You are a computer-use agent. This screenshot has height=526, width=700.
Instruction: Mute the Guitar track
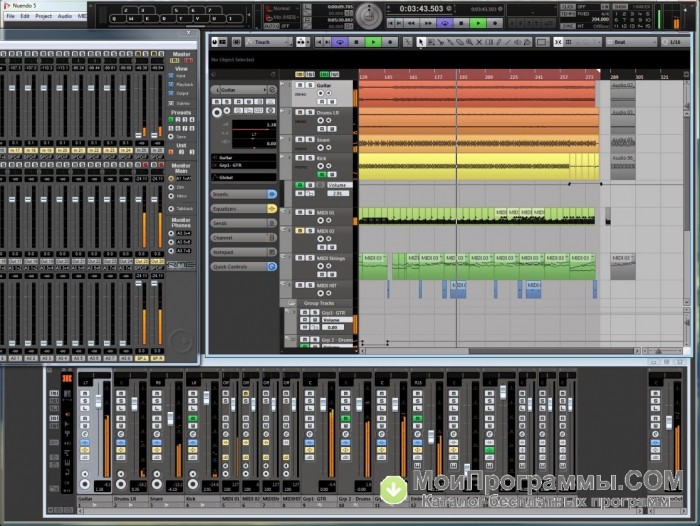coord(299,86)
